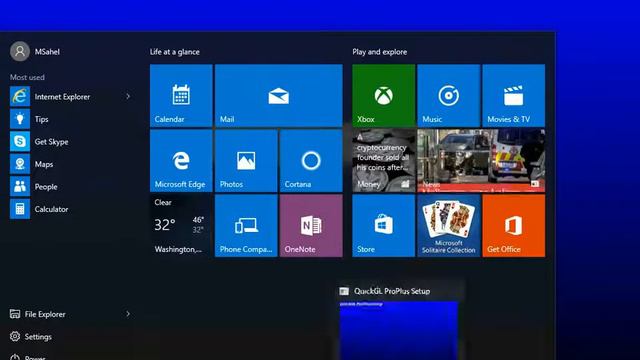Open the Music tile
Screen dimensions: 640x360
pos(449,95)
